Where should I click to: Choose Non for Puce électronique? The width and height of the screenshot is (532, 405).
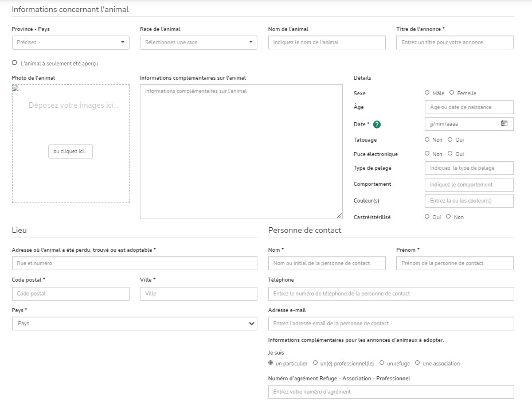tap(427, 153)
